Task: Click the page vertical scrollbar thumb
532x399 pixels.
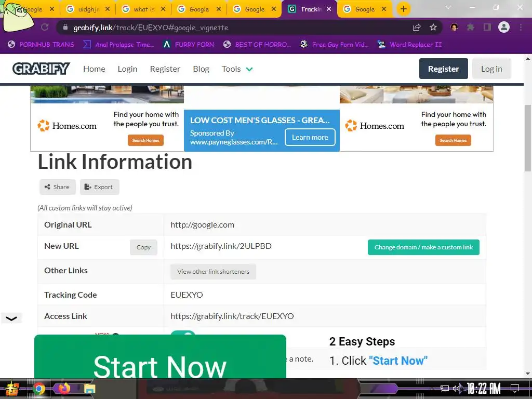Action: click(528, 138)
